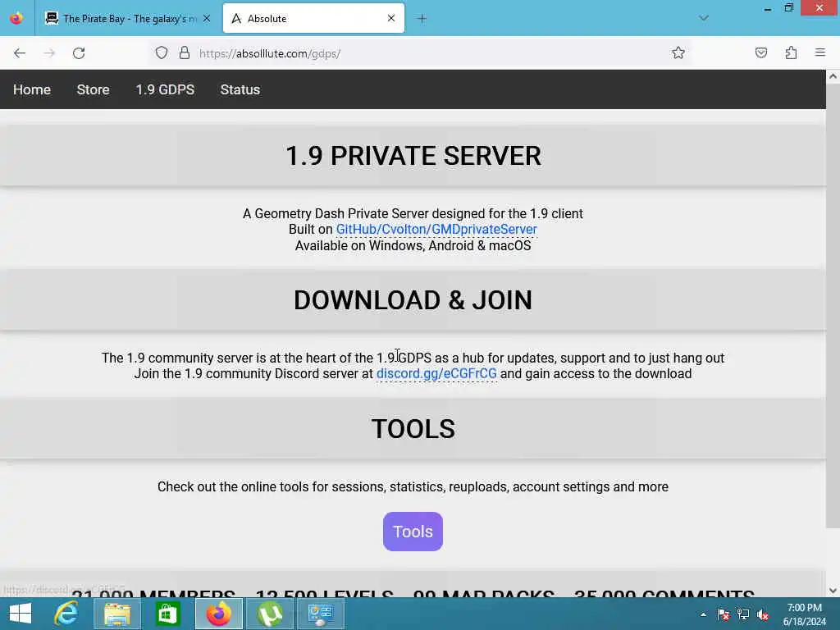Click the text Available on Windows, Android & macOS
840x630 pixels.
pos(413,245)
